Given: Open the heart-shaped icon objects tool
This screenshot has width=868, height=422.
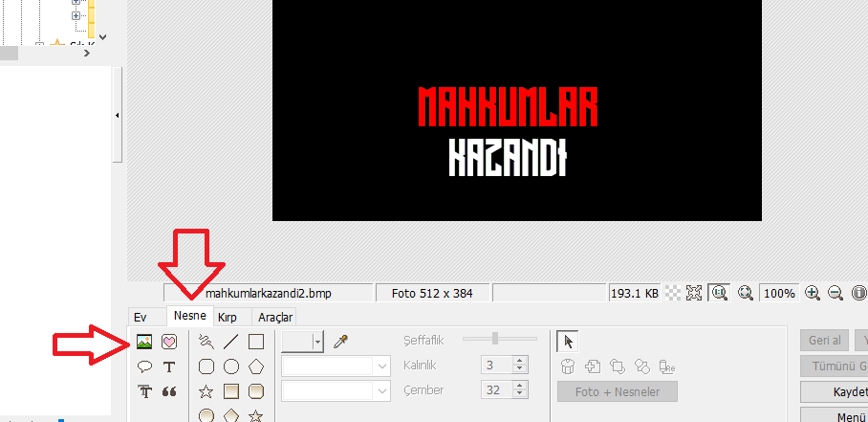Looking at the screenshot, I should click(169, 343).
